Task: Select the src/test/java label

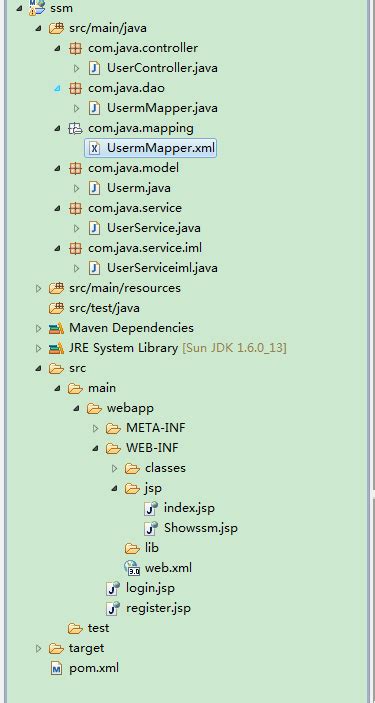Action: [105, 308]
